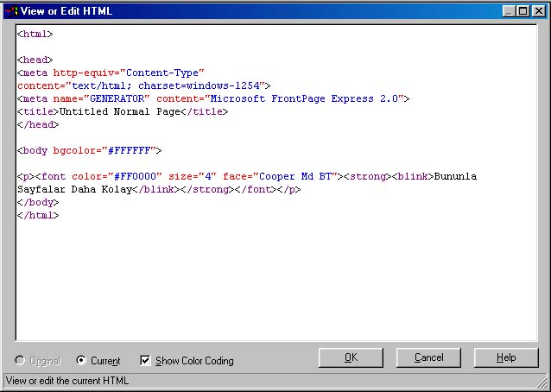
Task: Open Help for the HTML editor
Action: (505, 357)
